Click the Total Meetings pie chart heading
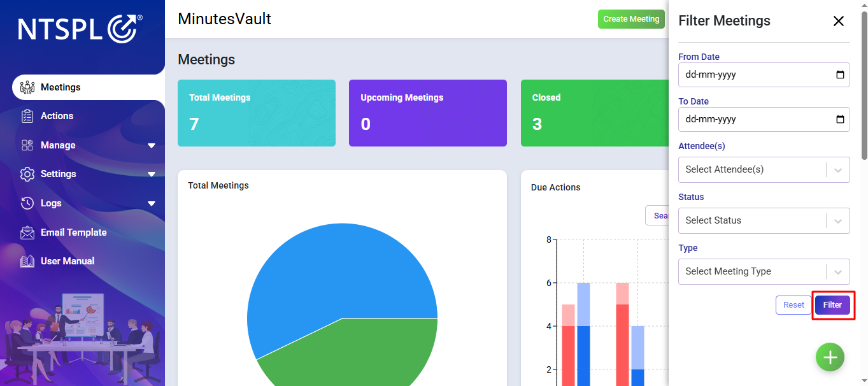Screen dimensions: 868x386 point(218,185)
